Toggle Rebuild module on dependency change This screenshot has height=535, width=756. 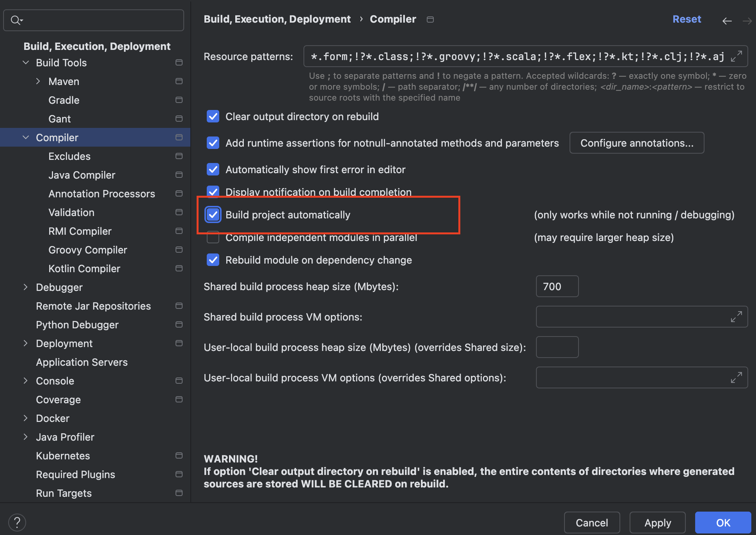pos(213,260)
